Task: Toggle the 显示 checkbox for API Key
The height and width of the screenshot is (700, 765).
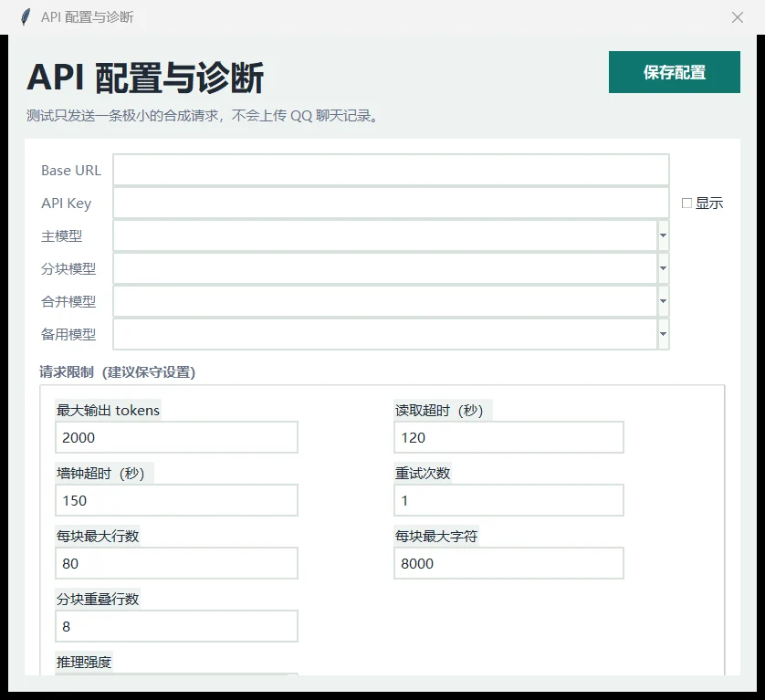Action: pos(686,203)
